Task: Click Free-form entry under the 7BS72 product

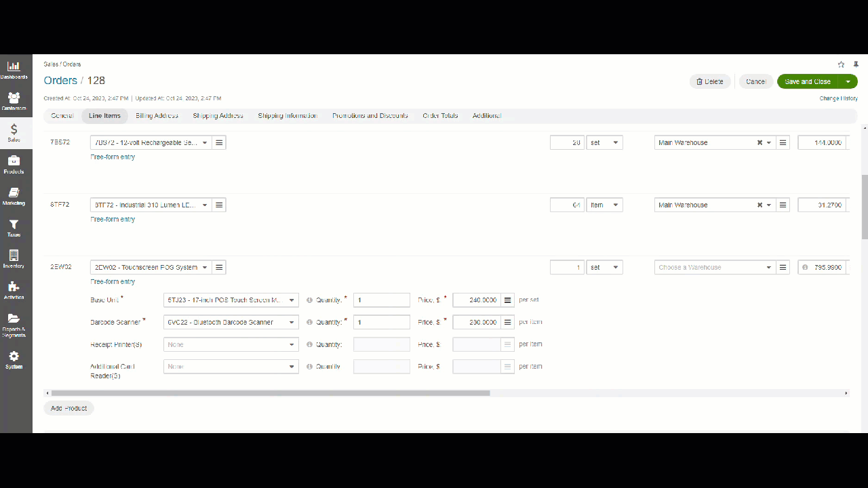Action: click(113, 157)
